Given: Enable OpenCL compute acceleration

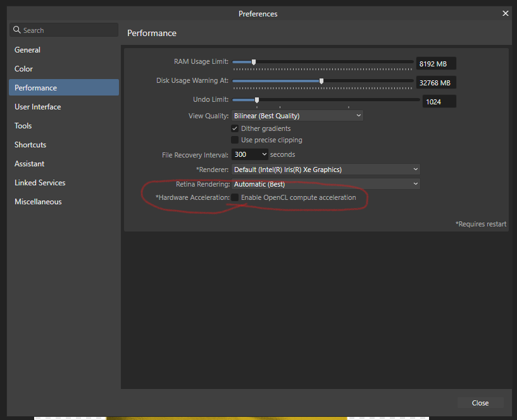Looking at the screenshot, I should [234, 197].
